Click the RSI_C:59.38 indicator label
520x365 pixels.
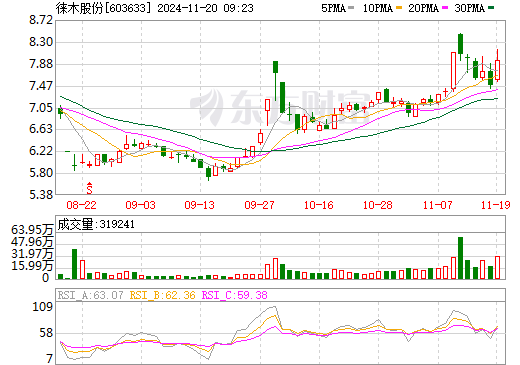point(235,295)
